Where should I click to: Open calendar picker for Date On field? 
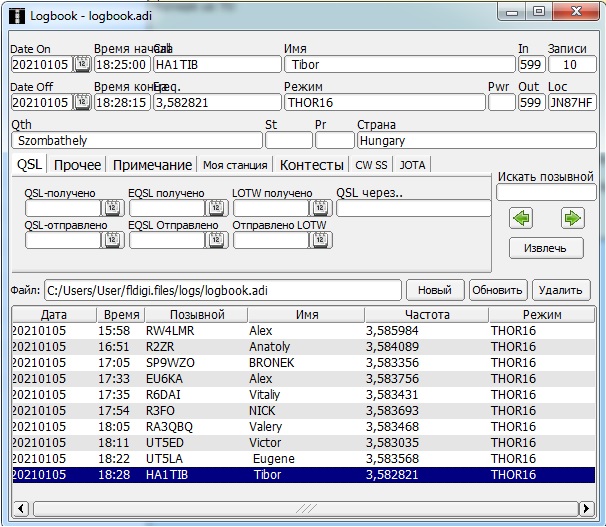pyautogui.click(x=82, y=64)
